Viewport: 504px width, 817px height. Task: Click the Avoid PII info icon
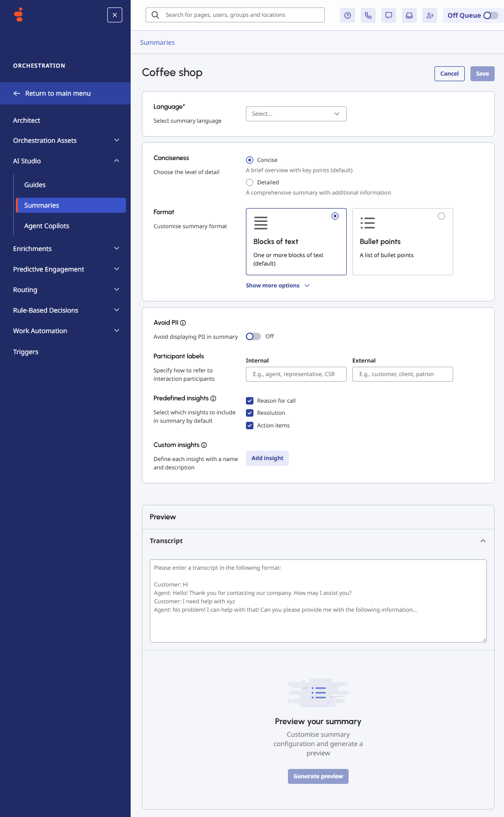pos(183,323)
